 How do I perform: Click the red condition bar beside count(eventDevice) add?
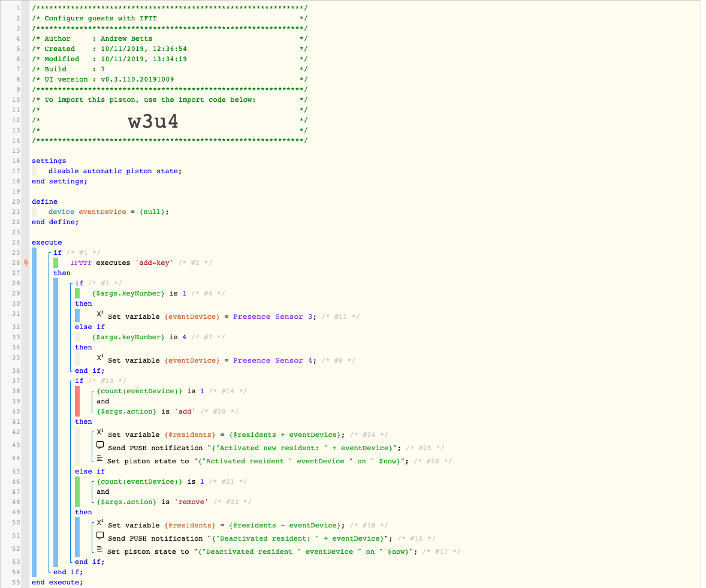[77, 401]
